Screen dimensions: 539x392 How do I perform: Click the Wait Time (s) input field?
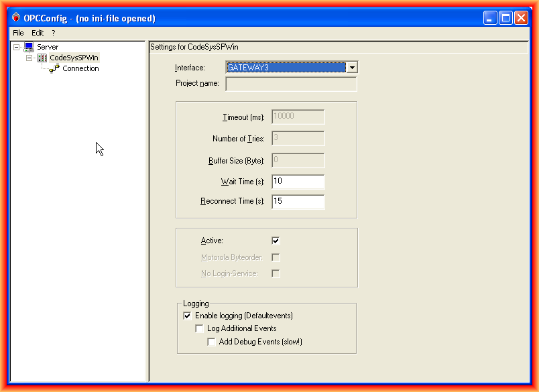point(298,182)
